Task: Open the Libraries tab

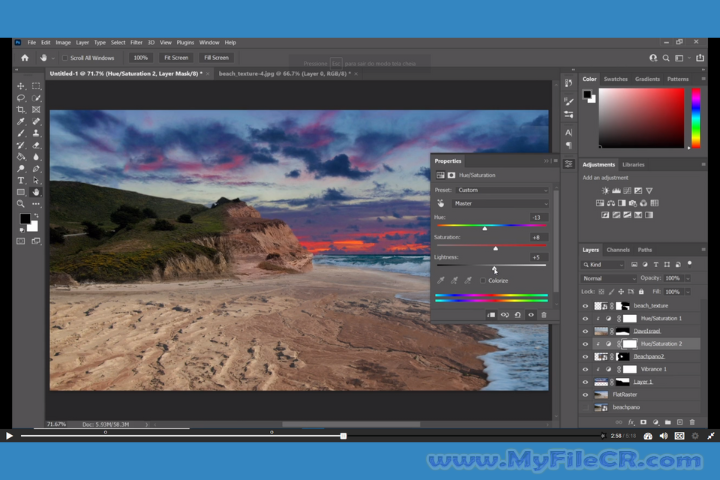Action: click(x=633, y=164)
